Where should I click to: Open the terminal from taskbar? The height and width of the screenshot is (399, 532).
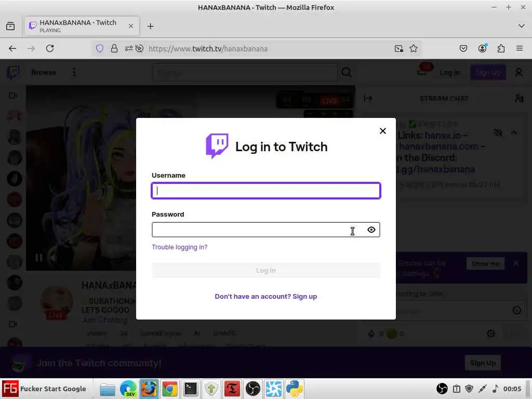coord(190,389)
